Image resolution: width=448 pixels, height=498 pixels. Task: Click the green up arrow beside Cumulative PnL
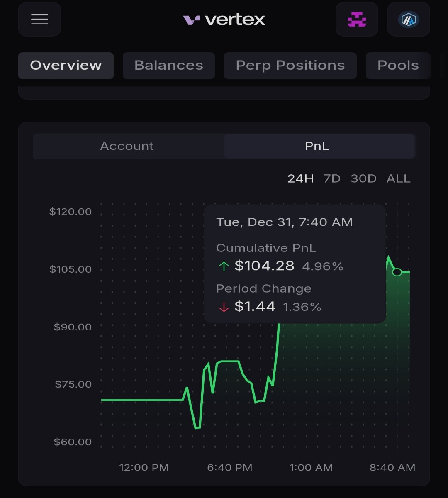point(224,266)
